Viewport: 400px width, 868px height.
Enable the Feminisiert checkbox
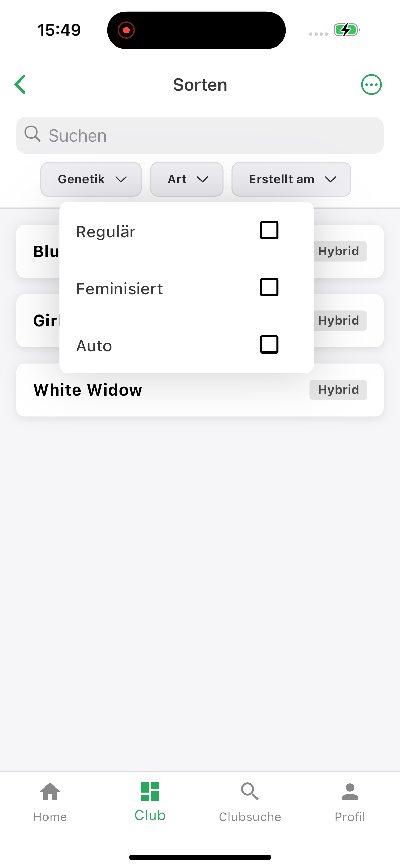269,287
